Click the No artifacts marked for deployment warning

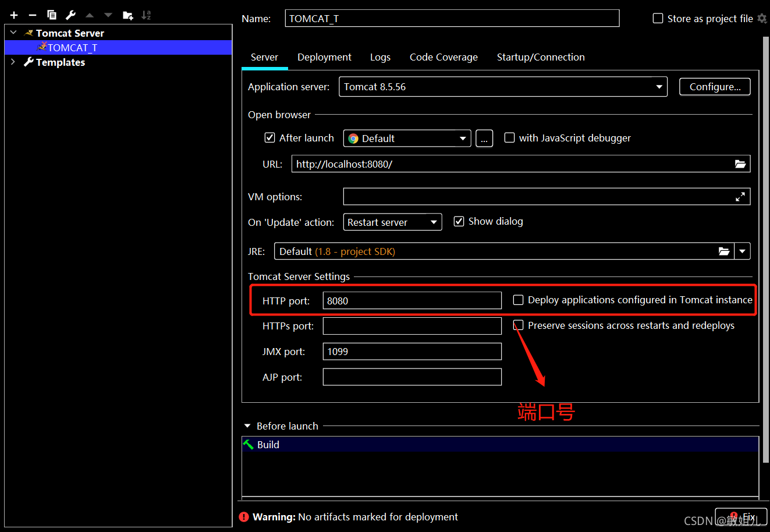355,517
